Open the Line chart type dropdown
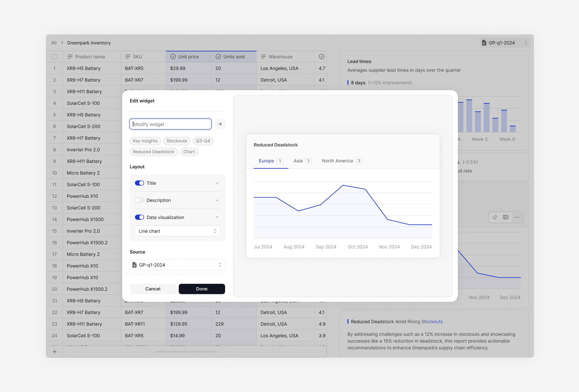Screen dimensions: 579x392 tap(177, 231)
